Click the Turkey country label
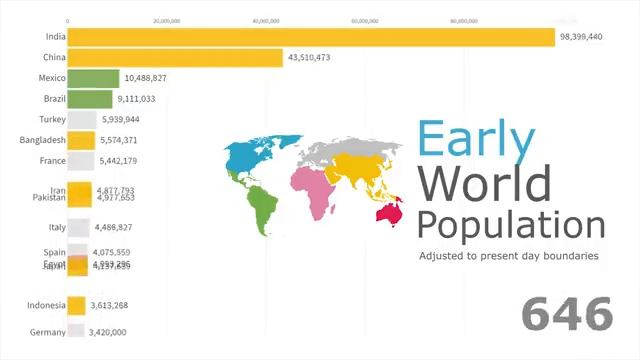Image resolution: width=640 pixels, height=360 pixels. (52, 119)
